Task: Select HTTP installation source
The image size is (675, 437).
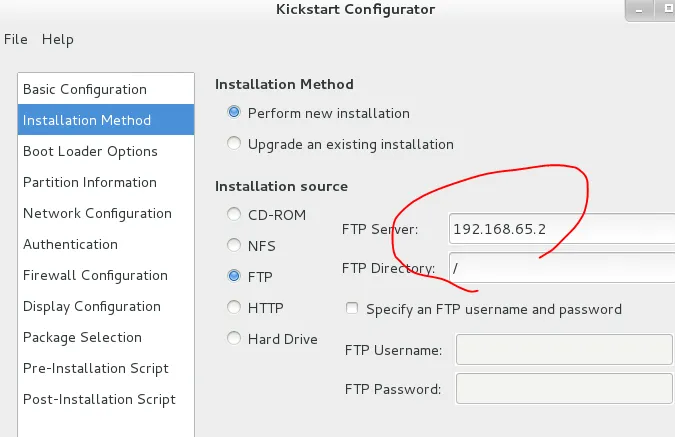Action: pos(234,307)
